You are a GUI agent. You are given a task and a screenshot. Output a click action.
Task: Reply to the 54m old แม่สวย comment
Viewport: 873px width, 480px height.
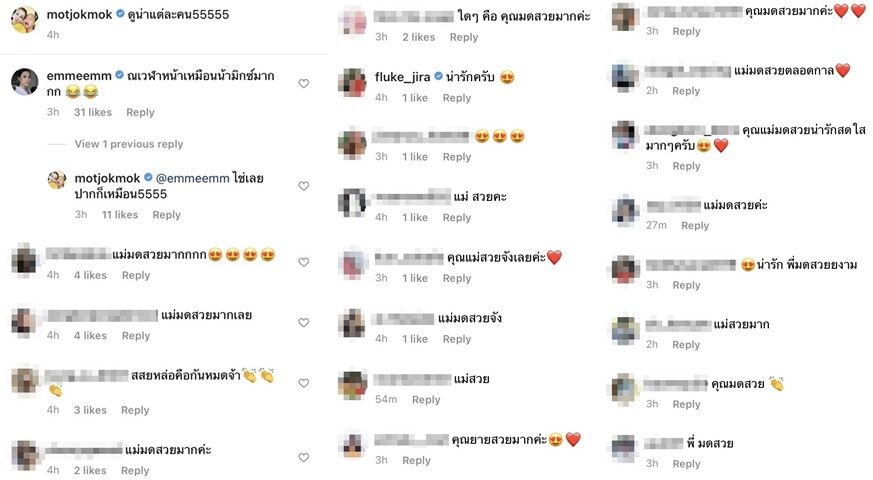[426, 400]
